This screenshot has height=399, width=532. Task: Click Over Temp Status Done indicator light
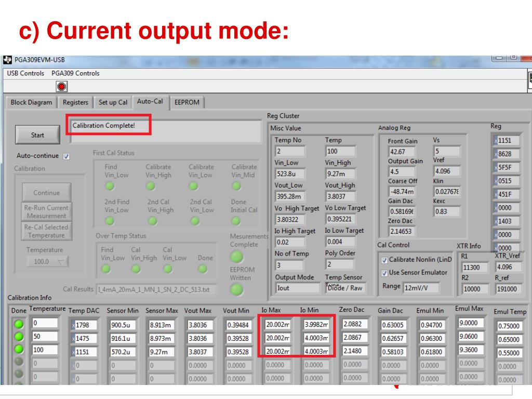coord(203,269)
